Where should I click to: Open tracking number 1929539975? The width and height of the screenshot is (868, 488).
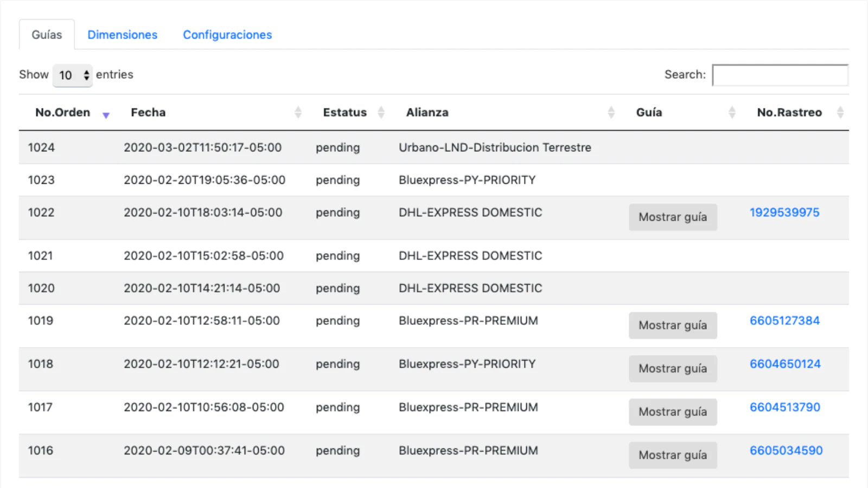784,213
